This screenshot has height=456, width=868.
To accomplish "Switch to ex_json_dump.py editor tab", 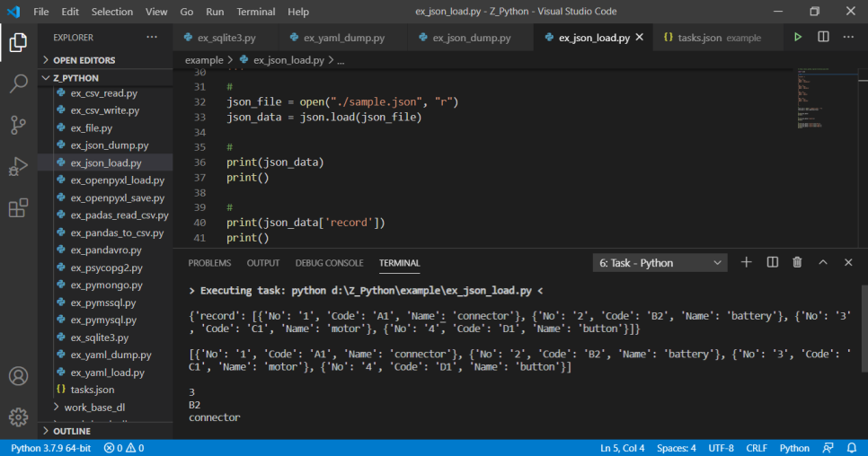I will [471, 38].
